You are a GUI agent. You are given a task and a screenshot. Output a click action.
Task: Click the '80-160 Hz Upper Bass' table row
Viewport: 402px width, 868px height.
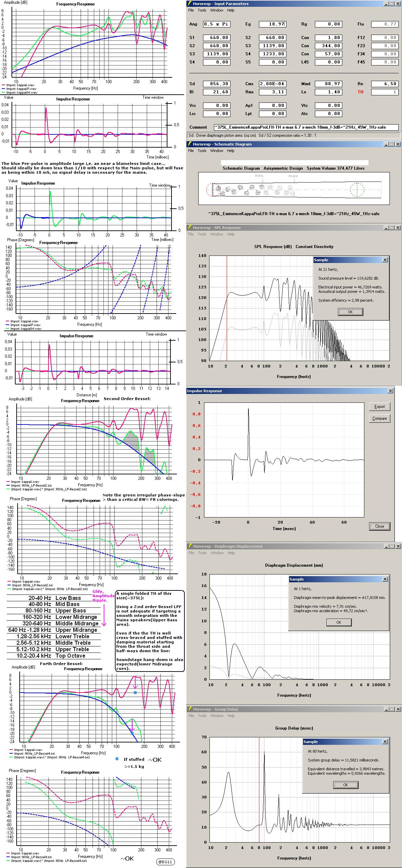click(x=54, y=610)
